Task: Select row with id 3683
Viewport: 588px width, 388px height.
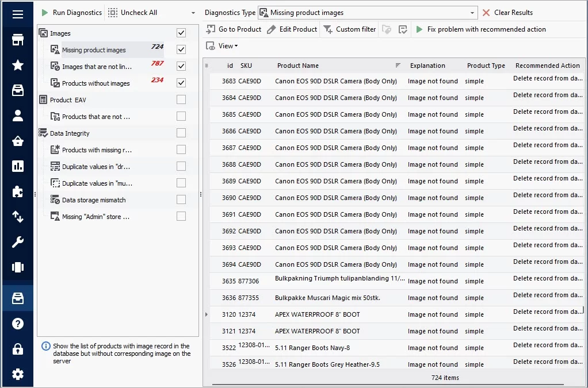Action: coord(397,81)
